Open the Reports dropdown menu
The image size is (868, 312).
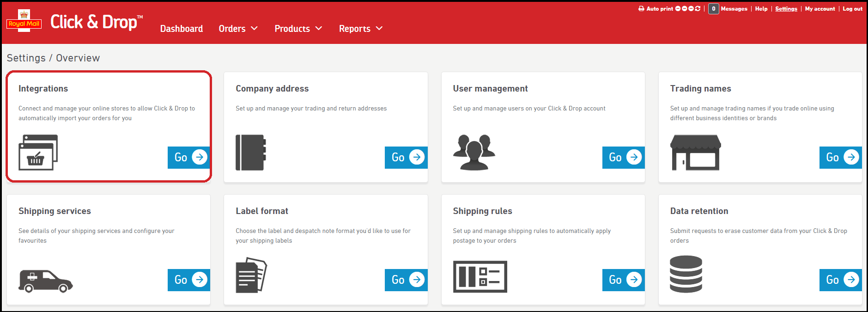[360, 29]
